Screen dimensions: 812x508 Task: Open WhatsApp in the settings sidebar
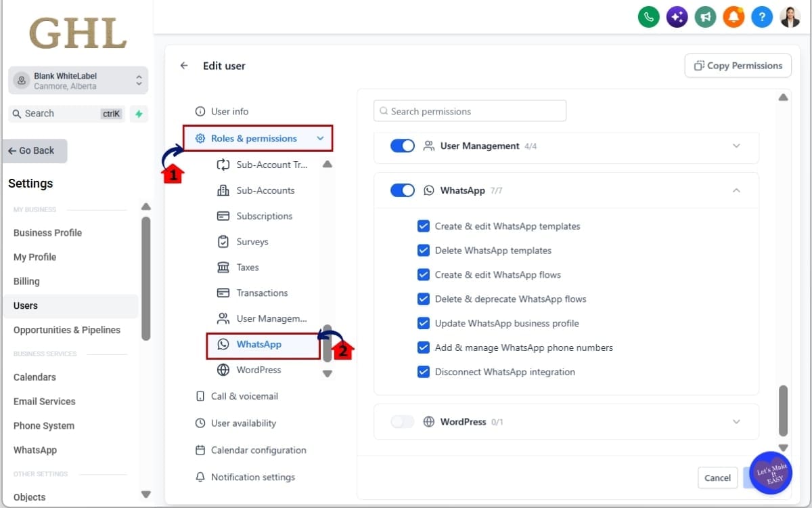coord(35,450)
